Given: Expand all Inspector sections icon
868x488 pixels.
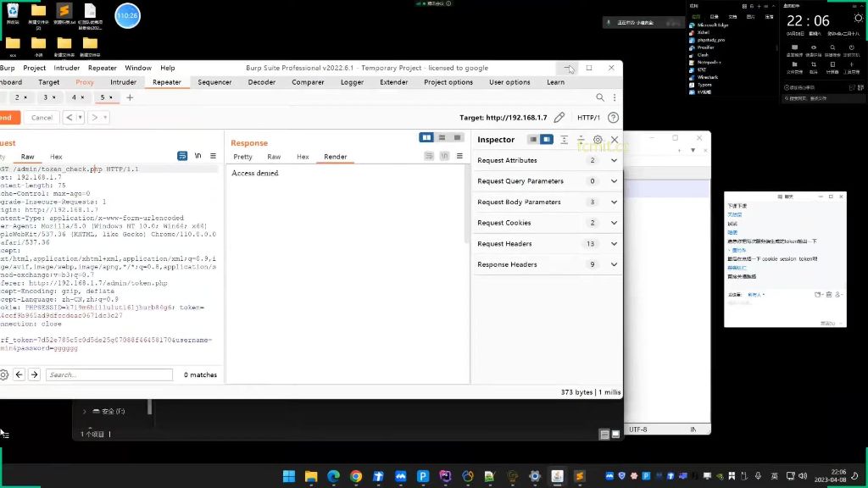Looking at the screenshot, I should coord(564,140).
